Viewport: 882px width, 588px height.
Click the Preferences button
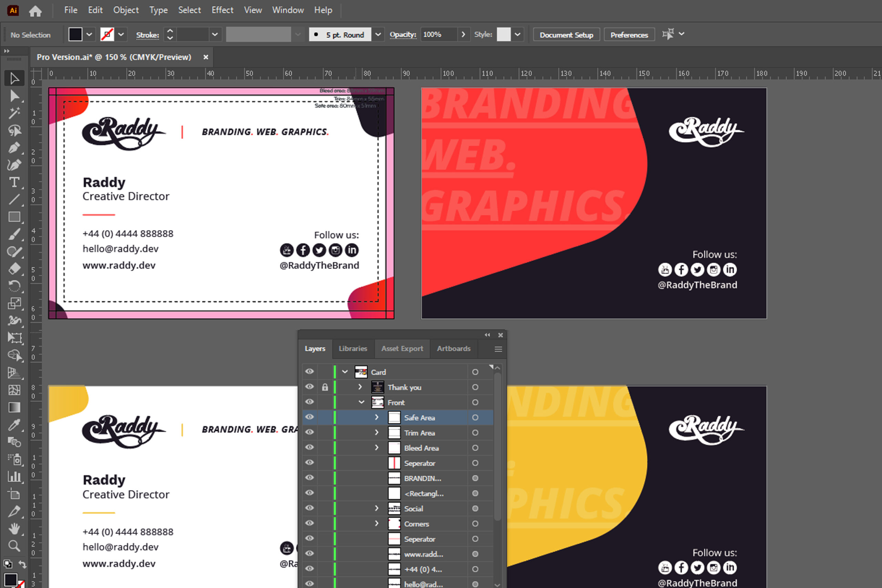(x=629, y=35)
